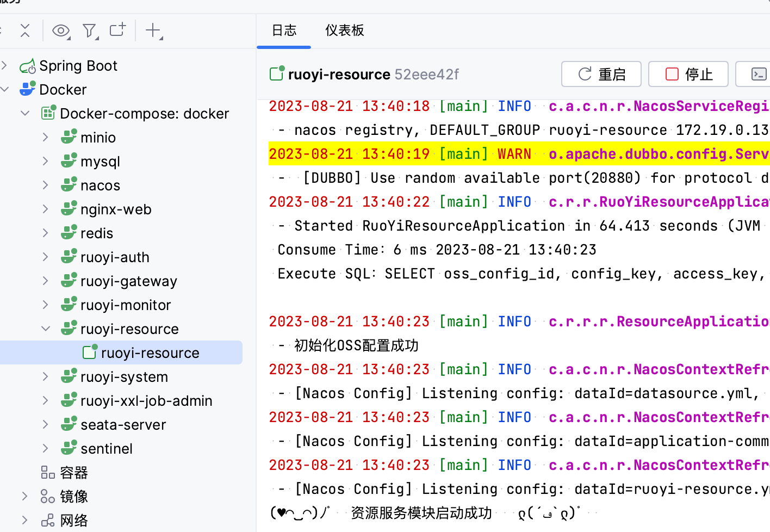The width and height of the screenshot is (770, 532).
Task: Expand the mysql service node
Action: pos(46,161)
